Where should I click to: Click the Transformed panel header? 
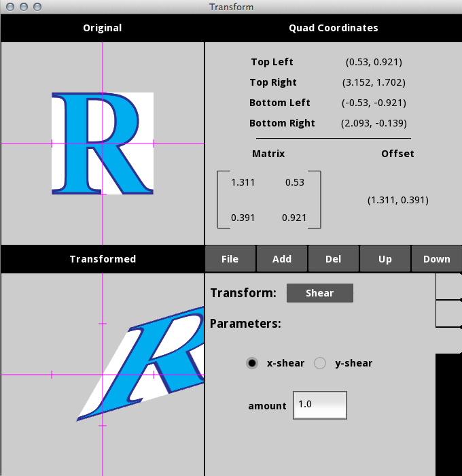click(x=102, y=259)
